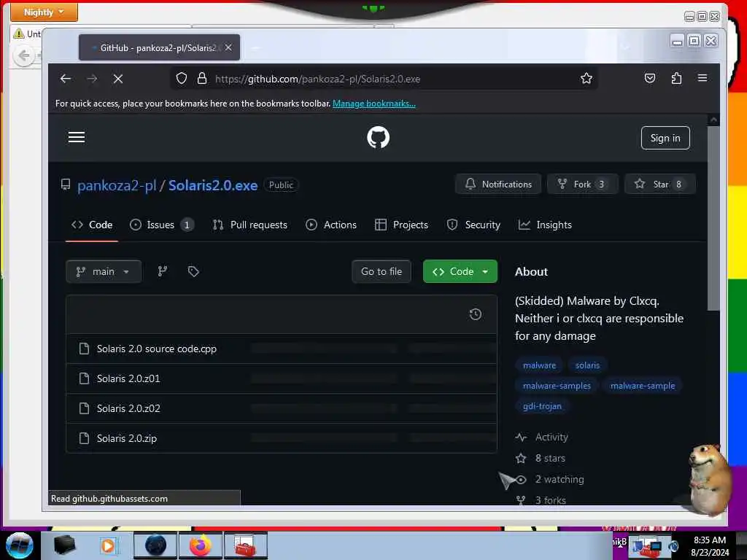Viewport: 747px width, 560px height.
Task: Open the Actions tab
Action: [x=331, y=225]
